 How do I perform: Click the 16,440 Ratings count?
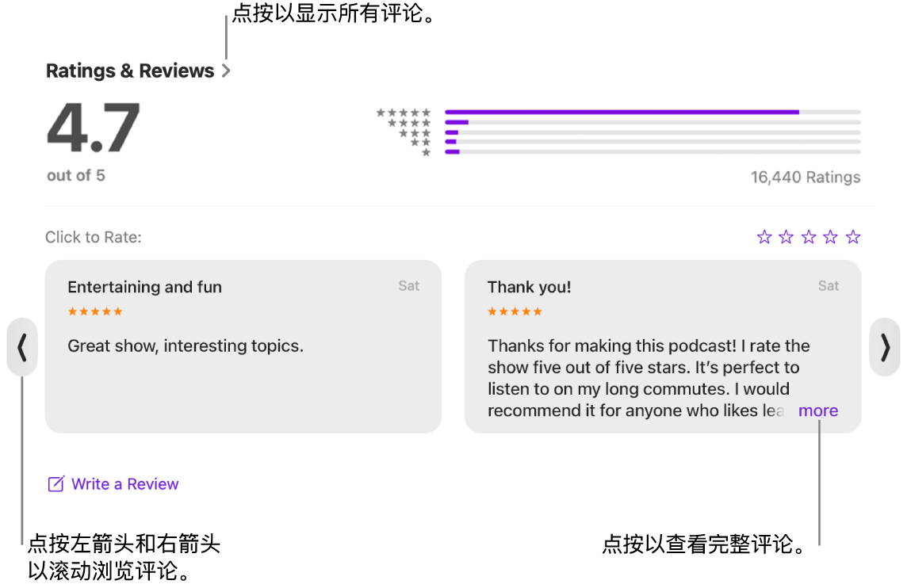[806, 177]
